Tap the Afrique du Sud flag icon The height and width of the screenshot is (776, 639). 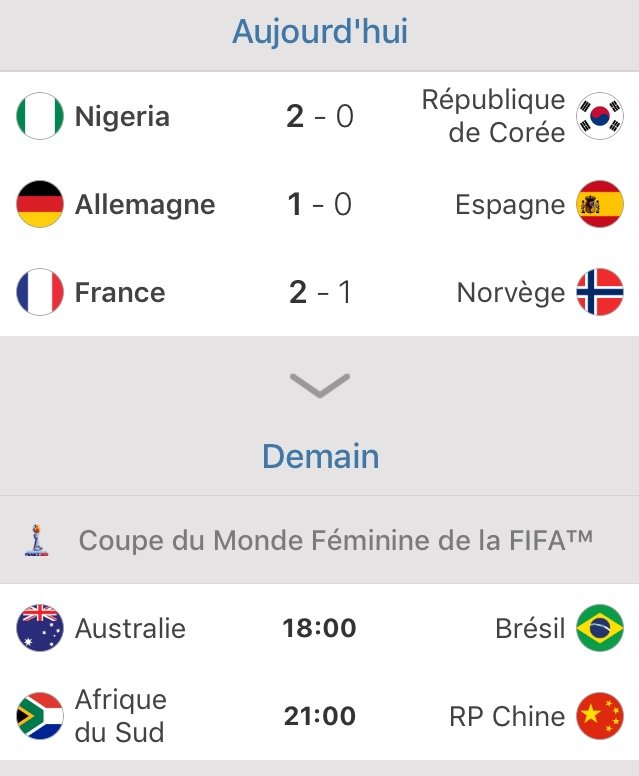pos(40,716)
